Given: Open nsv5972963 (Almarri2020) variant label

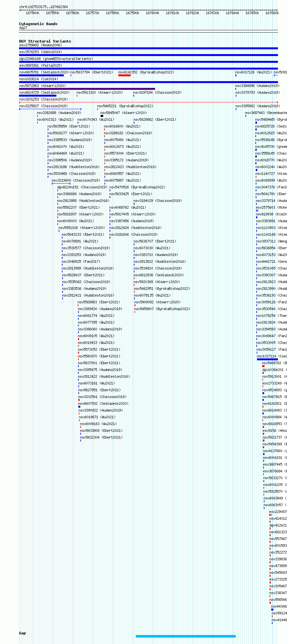Looking at the screenshot, I should 43,86.
